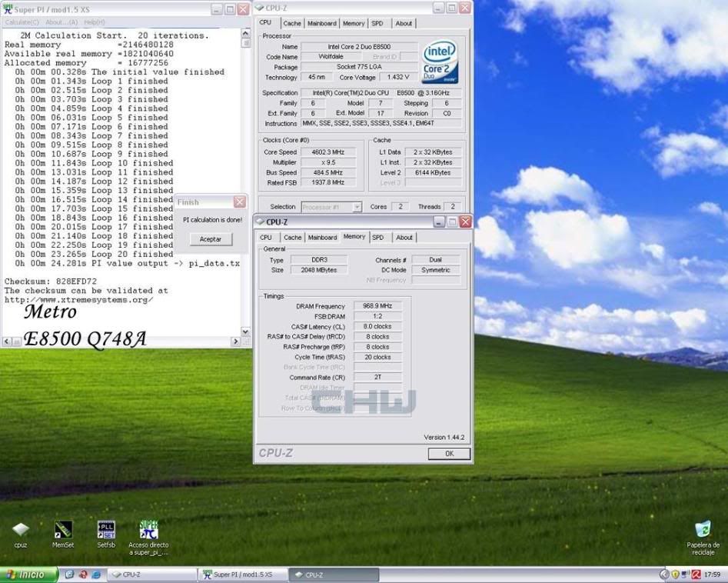Click the yellow security shield tray icon
The height and width of the screenshot is (583, 728).
click(676, 575)
